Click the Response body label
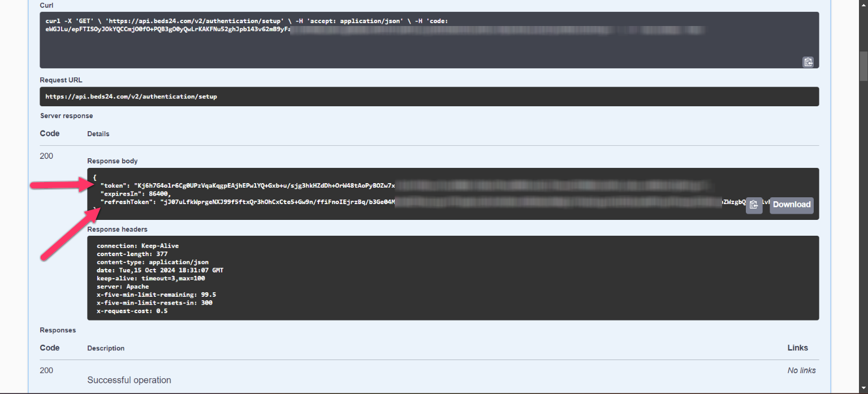 pos(113,161)
